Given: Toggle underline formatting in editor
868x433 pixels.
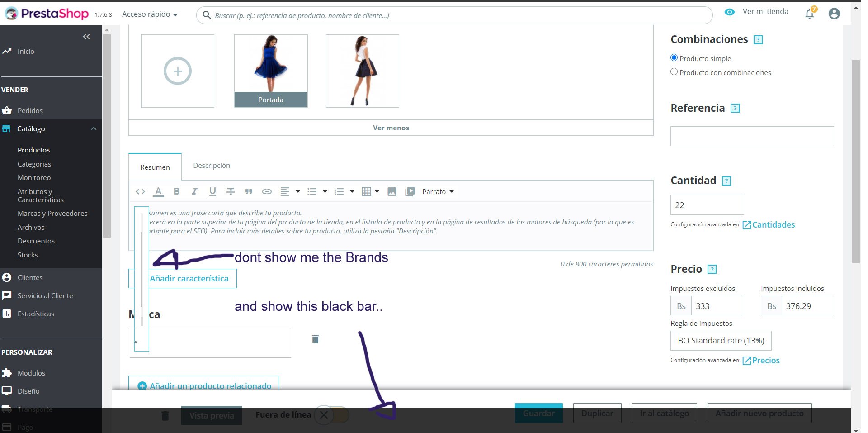Looking at the screenshot, I should (212, 191).
